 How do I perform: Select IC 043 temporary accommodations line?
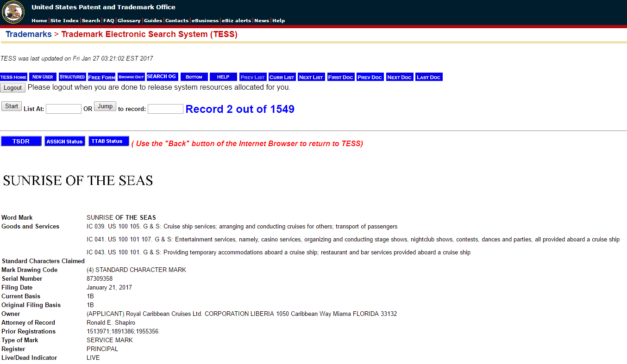(x=278, y=252)
